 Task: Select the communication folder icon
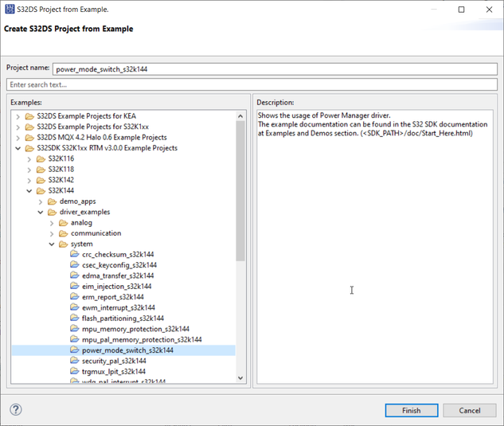click(64, 233)
